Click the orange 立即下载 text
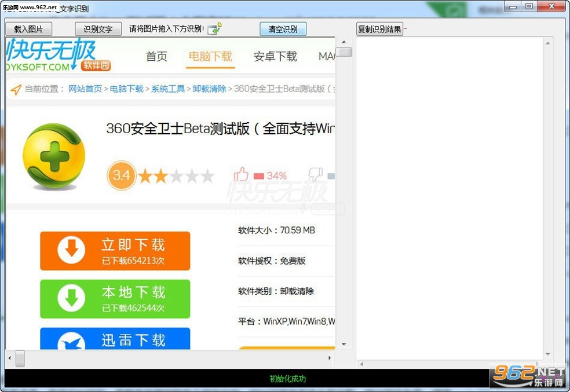This screenshot has height=392, width=570. (x=133, y=245)
